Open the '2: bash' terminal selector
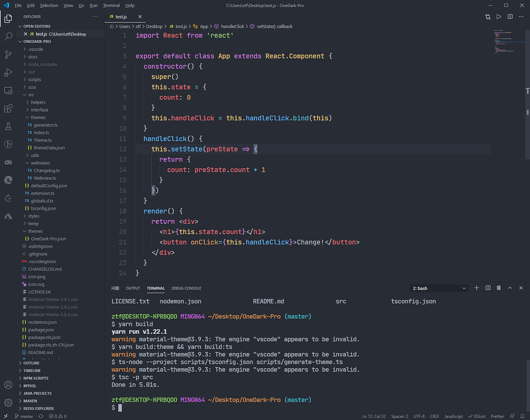Screen dimensions: 530x420 [439, 288]
